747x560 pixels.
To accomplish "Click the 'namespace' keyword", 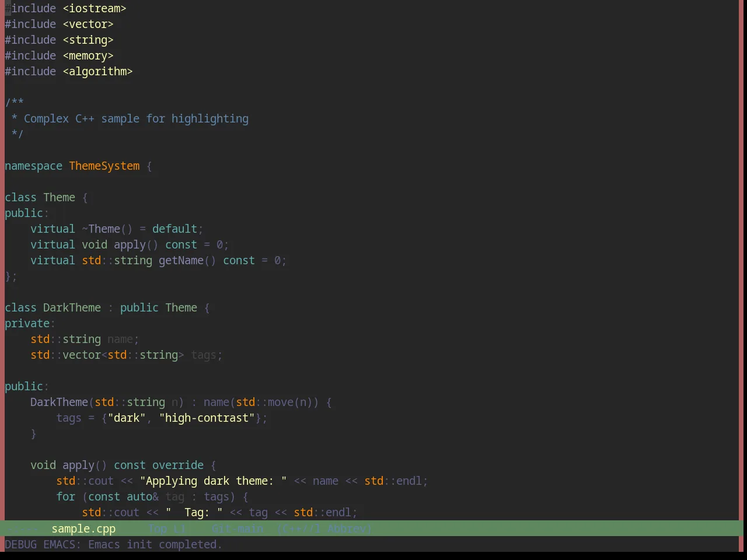I will [33, 166].
